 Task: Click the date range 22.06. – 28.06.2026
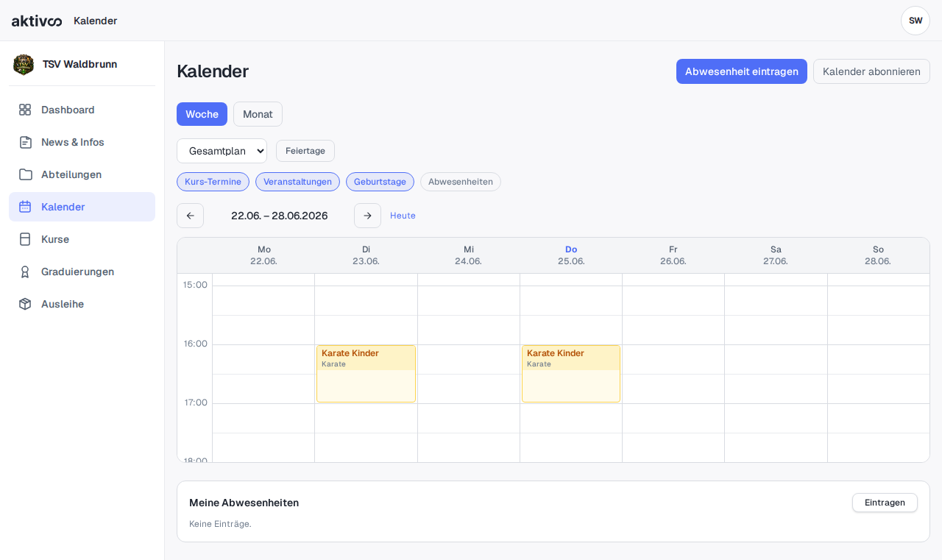pyautogui.click(x=279, y=216)
